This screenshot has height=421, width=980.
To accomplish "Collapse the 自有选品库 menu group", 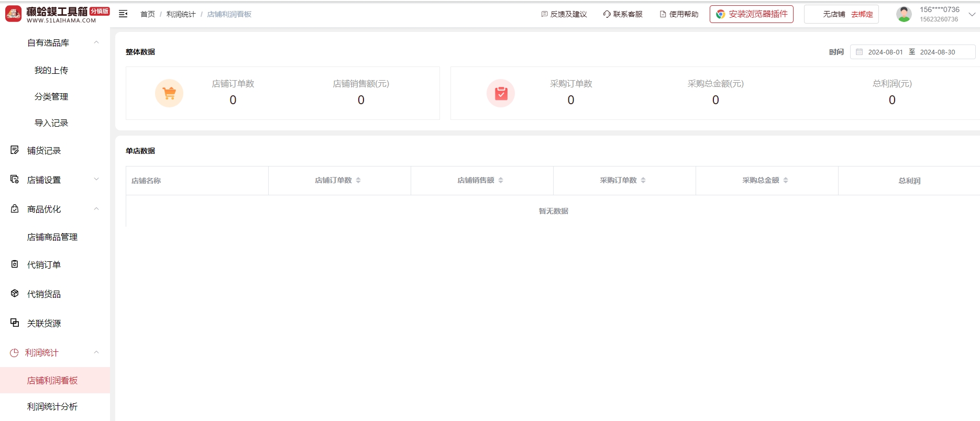I will pos(96,42).
